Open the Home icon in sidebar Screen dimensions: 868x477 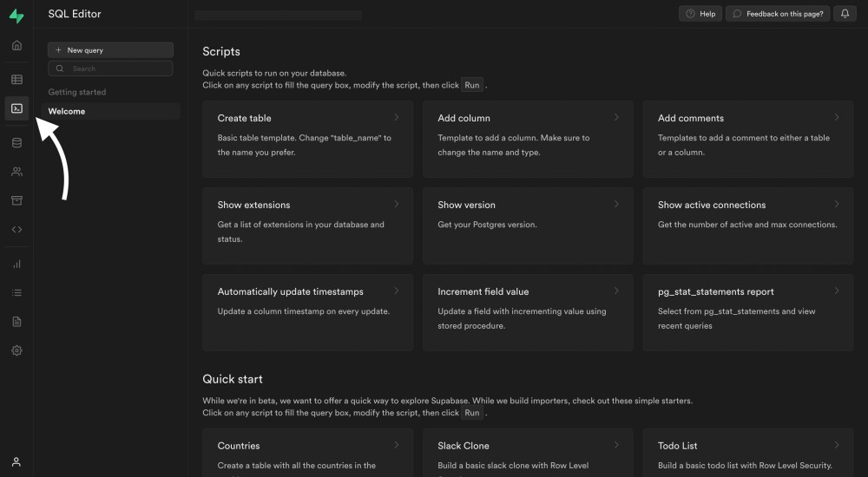pos(16,45)
